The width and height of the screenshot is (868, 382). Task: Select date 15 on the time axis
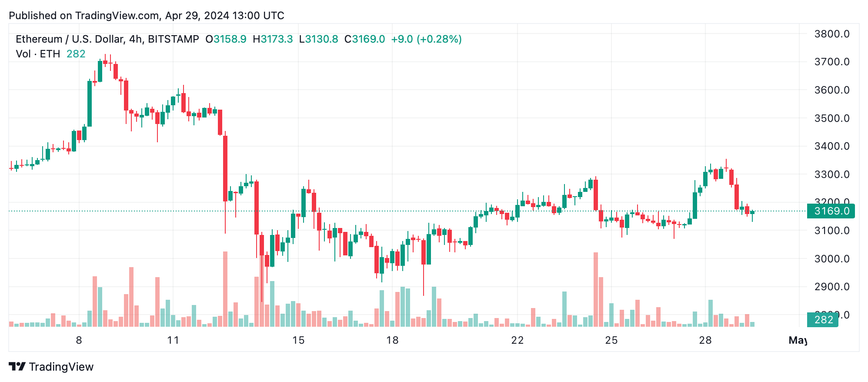point(298,340)
